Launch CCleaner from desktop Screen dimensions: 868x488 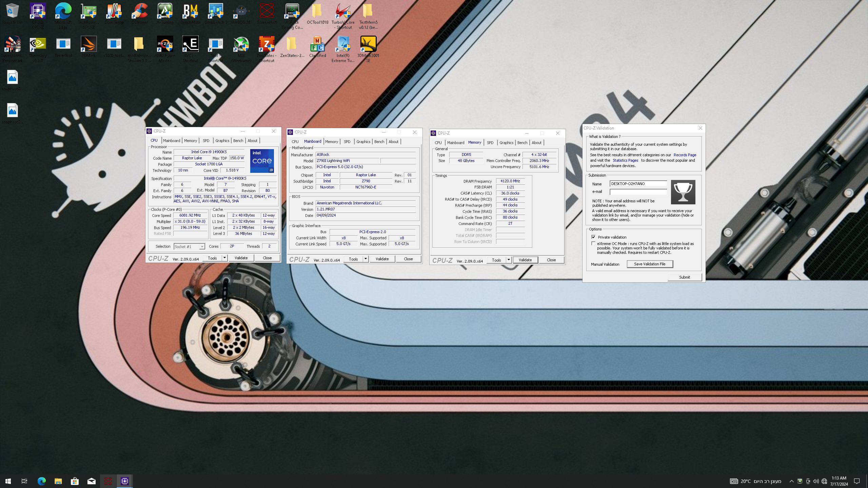click(x=140, y=14)
